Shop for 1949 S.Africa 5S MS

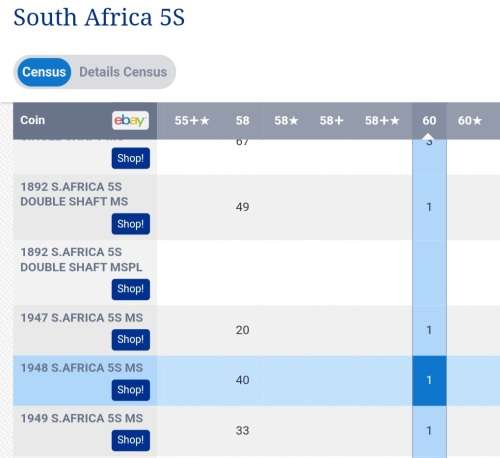pos(131,440)
